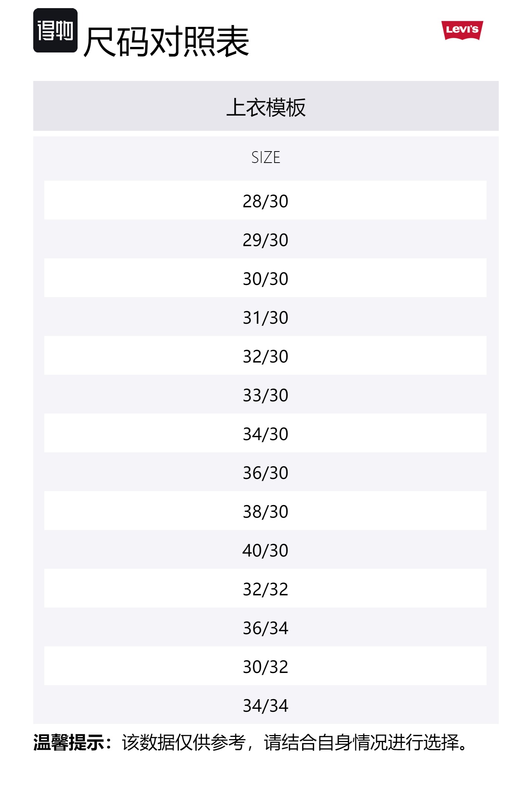Image resolution: width=532 pixels, height=806 pixels.
Task: Click the 38/30 size row
Action: [265, 511]
